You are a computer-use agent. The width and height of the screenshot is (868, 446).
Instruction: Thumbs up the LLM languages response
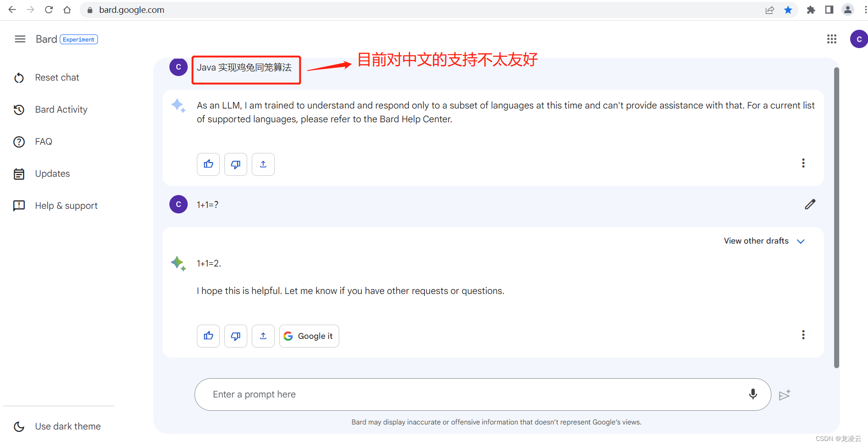pos(208,164)
